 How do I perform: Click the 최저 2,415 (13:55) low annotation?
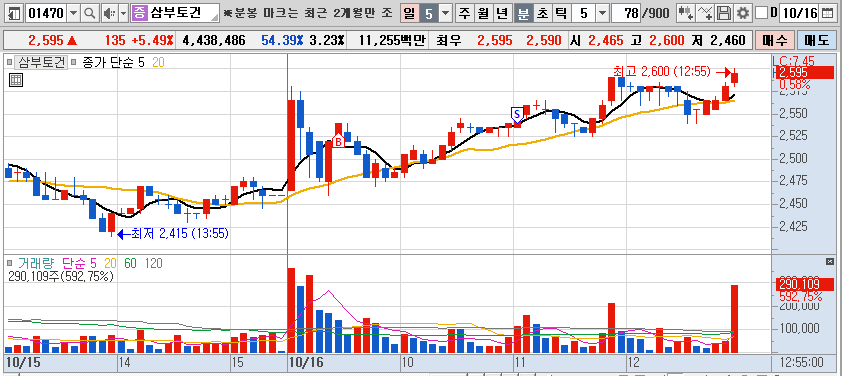coord(180,234)
